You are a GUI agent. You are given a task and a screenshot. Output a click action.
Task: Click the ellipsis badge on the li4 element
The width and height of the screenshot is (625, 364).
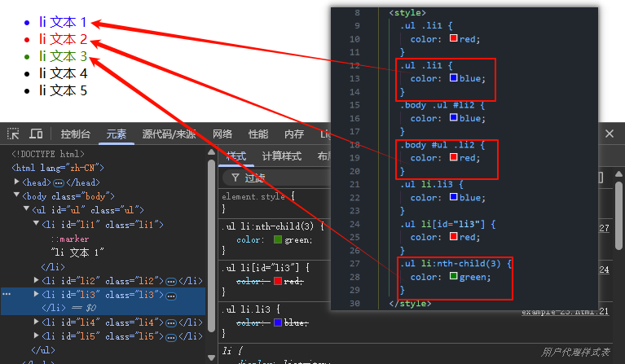[x=171, y=322]
